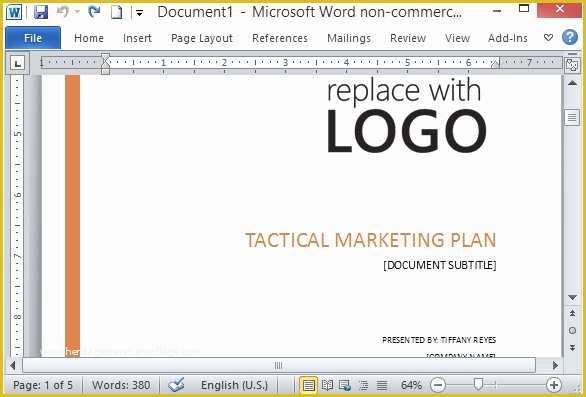This screenshot has height=397, width=586.
Task: Open the File tab
Action: [x=33, y=38]
